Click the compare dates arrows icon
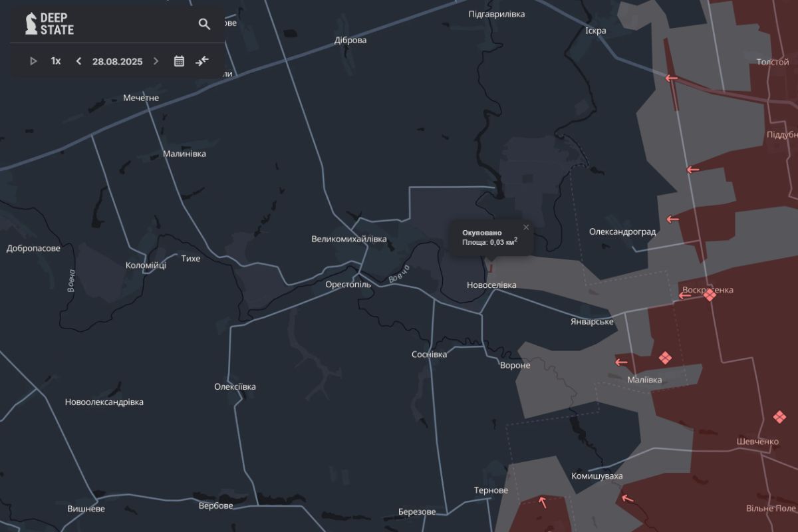798x532 pixels. [x=202, y=61]
